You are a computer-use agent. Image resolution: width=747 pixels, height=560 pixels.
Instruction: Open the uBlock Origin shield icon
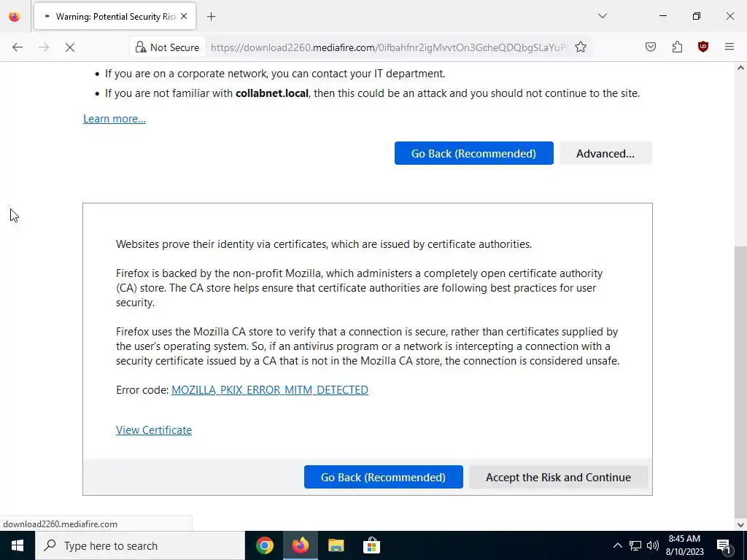pos(703,47)
